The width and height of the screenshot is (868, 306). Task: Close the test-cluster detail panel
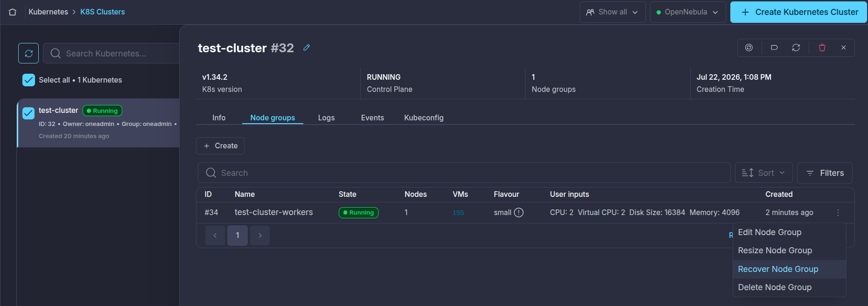pos(844,48)
